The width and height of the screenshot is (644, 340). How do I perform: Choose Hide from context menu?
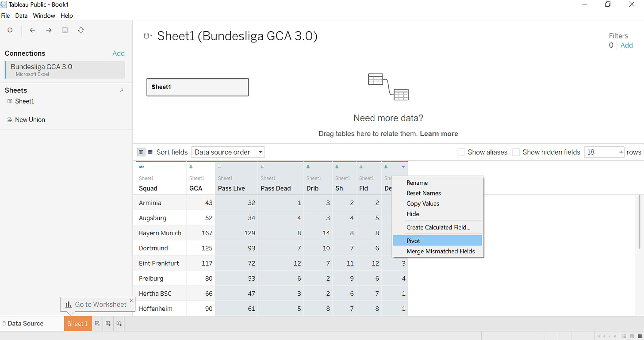[437, 214]
